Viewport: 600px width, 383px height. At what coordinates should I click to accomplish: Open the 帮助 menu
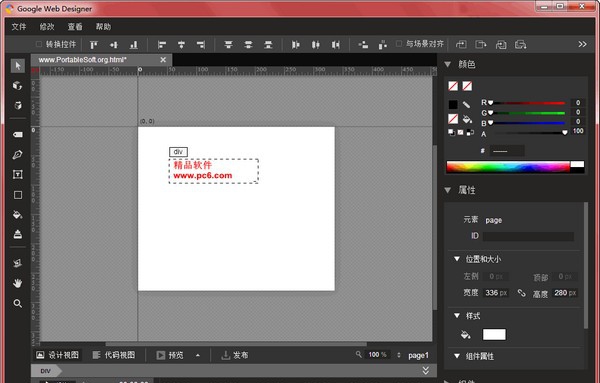(x=103, y=27)
